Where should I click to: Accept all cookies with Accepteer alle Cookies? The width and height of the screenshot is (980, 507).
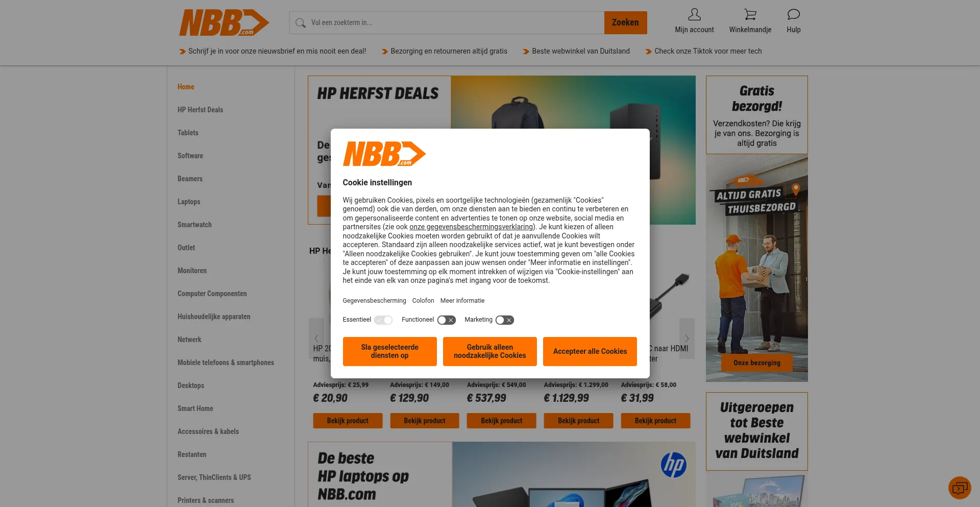tap(590, 351)
